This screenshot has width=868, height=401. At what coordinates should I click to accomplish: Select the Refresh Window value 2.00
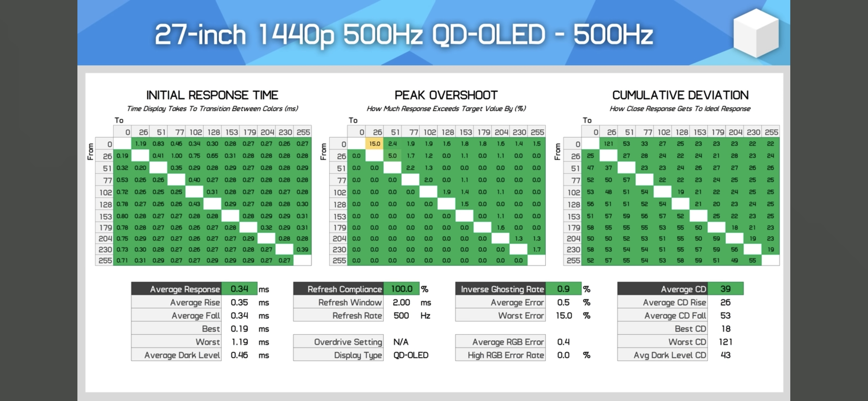[401, 302]
